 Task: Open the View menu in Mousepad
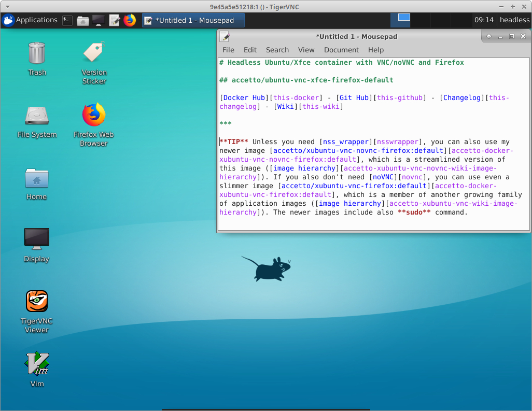point(306,50)
